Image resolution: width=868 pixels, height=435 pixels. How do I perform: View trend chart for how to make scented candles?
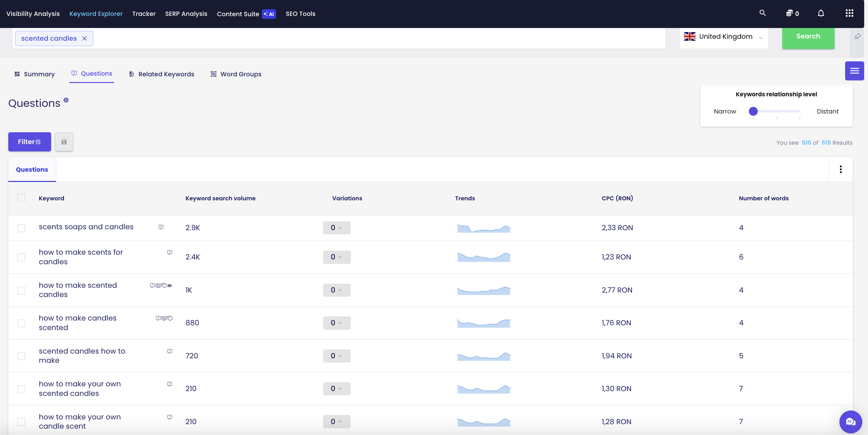(x=484, y=290)
